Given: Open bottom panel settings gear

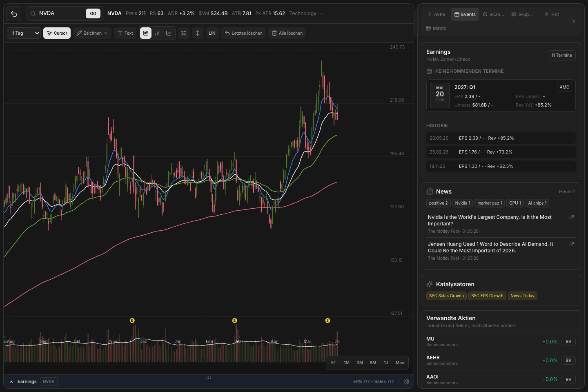Looking at the screenshot, I should point(407,382).
